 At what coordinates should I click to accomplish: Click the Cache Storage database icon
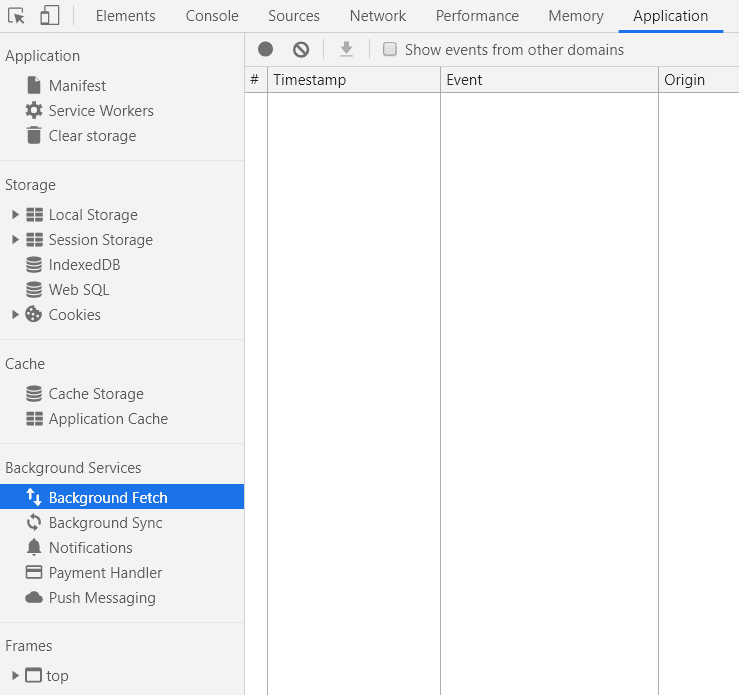[x=34, y=393]
